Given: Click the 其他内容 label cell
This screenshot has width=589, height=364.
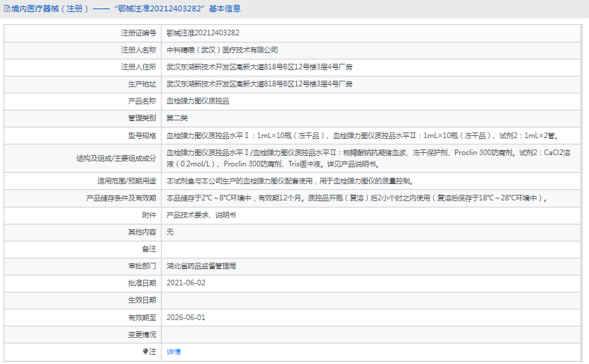Looking at the screenshot, I should (x=83, y=232).
